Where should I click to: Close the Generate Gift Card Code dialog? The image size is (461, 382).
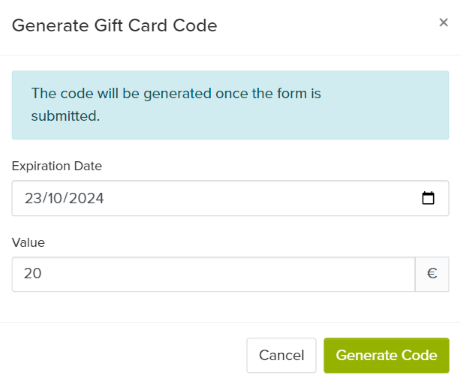443,23
